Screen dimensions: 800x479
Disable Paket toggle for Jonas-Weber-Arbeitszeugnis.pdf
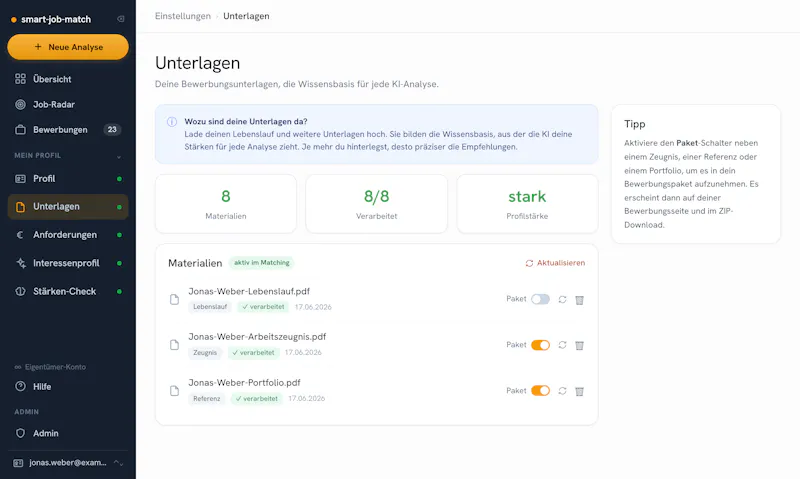pyautogui.click(x=540, y=345)
